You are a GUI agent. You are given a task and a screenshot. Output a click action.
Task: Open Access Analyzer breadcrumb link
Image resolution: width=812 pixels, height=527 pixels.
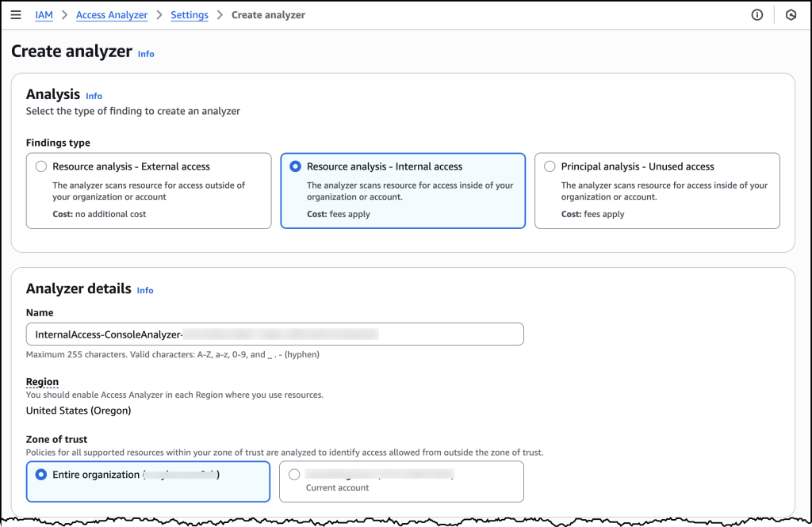(111, 14)
